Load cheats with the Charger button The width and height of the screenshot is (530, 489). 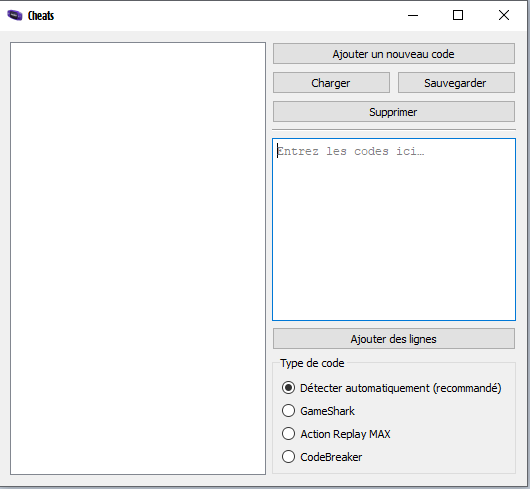tap(331, 83)
